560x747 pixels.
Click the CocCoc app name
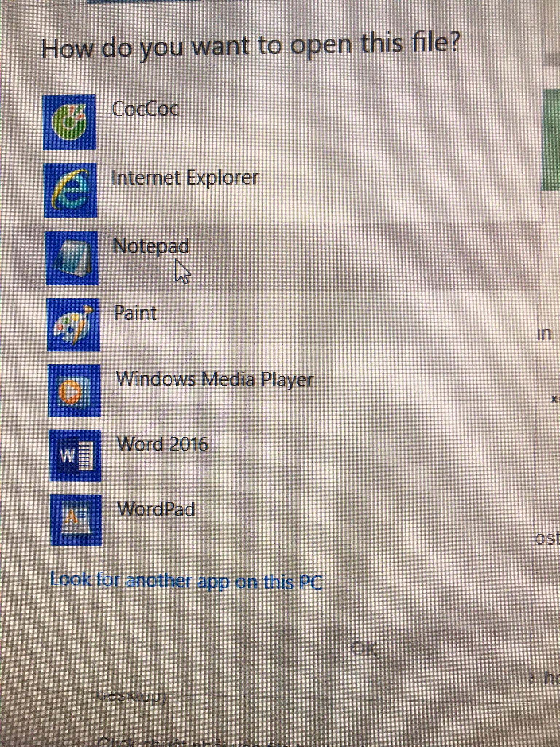[145, 109]
